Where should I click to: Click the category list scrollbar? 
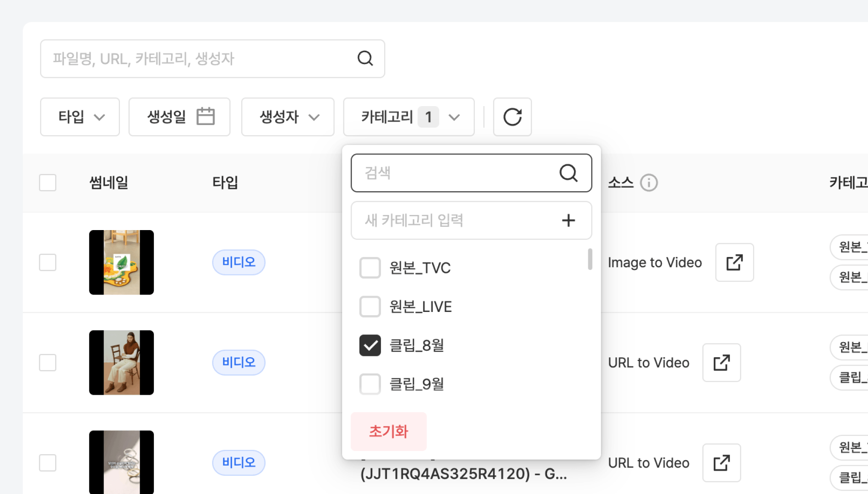click(x=590, y=259)
